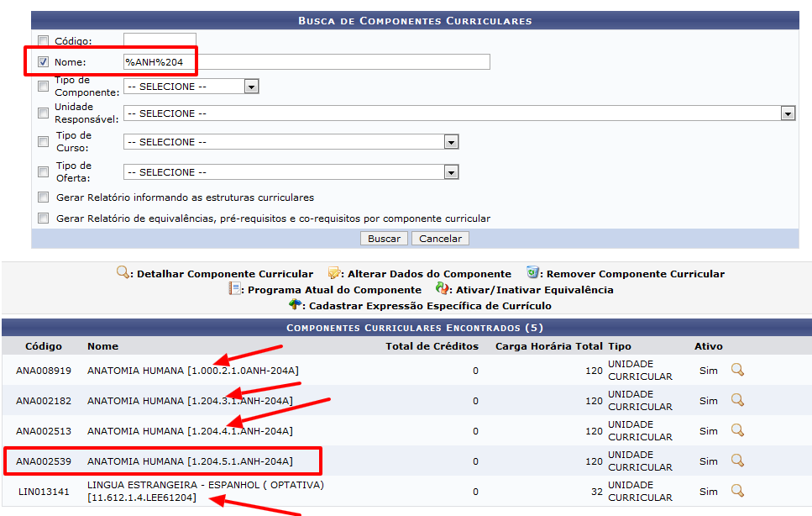Click Alterar Dados do Componente legend icon
812x516 pixels.
(334, 273)
